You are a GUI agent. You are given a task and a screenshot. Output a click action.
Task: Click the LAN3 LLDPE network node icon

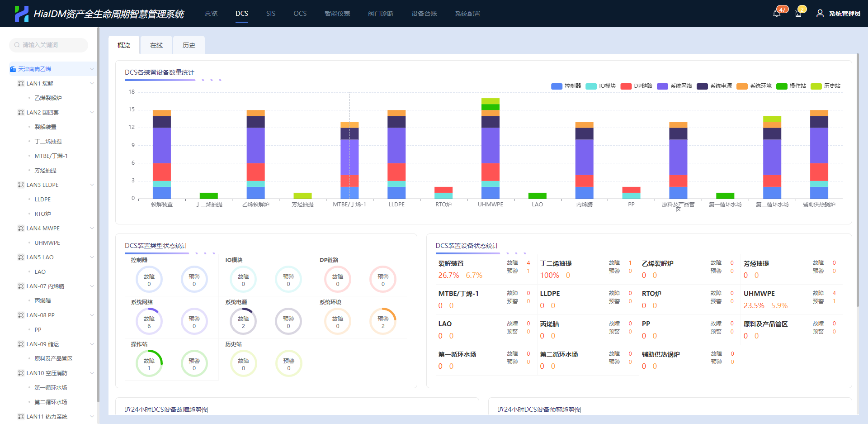pyautogui.click(x=21, y=185)
